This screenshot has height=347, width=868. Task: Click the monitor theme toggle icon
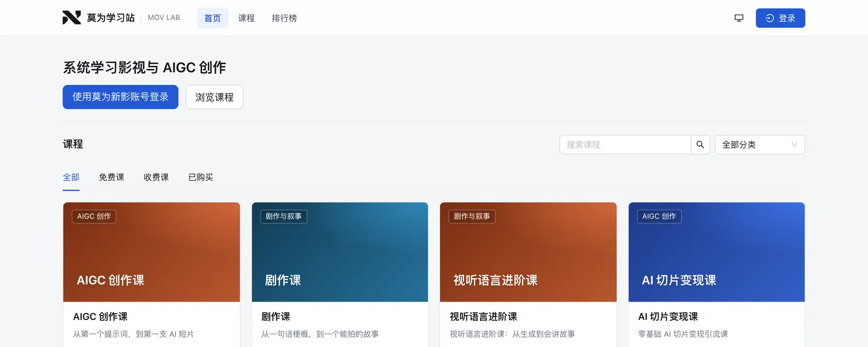pos(739,18)
